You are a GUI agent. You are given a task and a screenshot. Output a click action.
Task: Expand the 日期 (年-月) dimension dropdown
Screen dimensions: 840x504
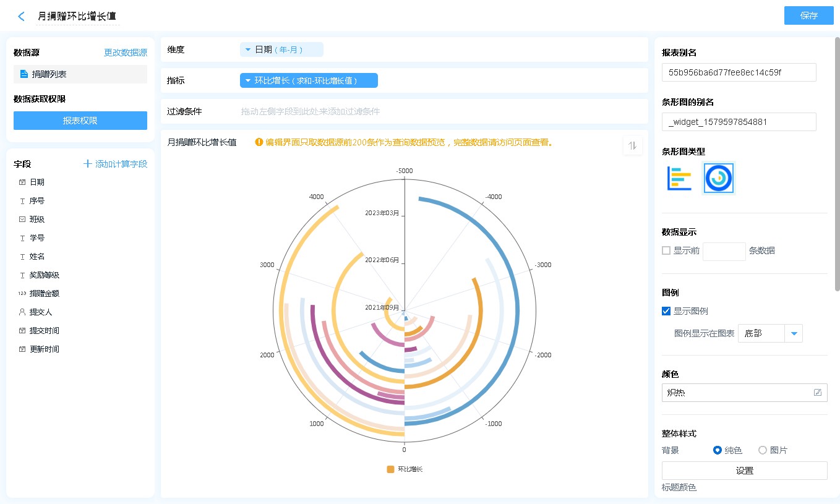pos(248,49)
